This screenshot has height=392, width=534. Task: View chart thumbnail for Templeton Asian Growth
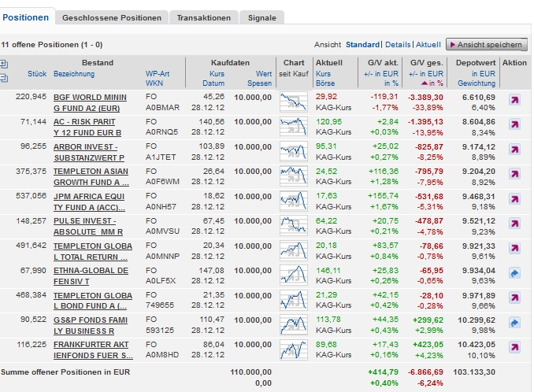294,176
